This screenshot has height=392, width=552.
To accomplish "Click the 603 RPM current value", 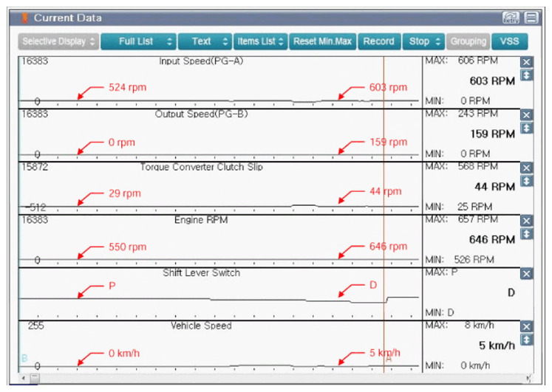I will pyautogui.click(x=492, y=81).
